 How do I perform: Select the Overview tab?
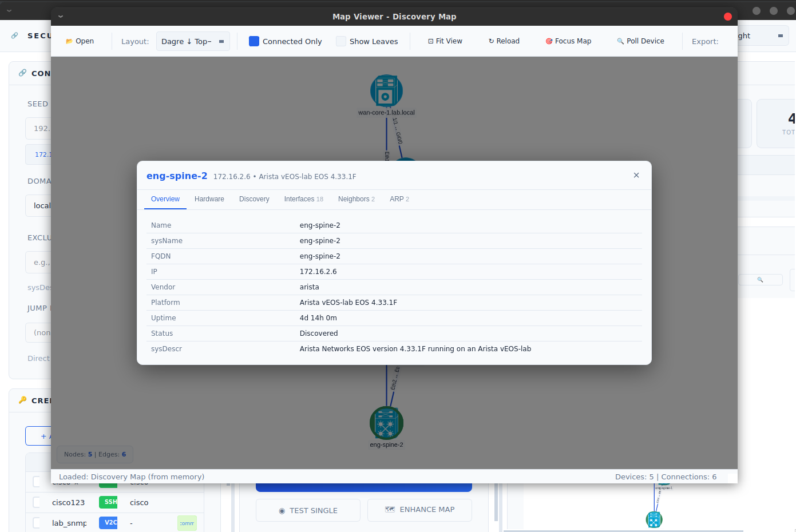[165, 199]
